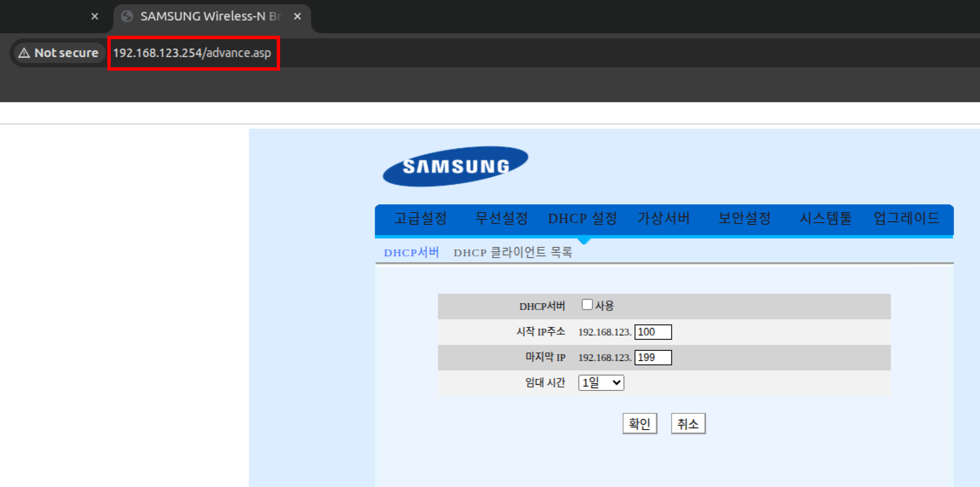Close the SAMSUNG Wireless-N tab
This screenshot has width=980, height=487.
(297, 16)
